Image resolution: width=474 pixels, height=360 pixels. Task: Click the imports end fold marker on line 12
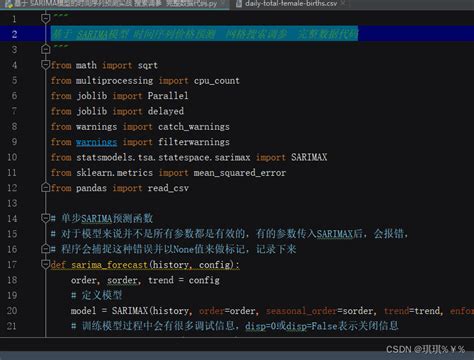coord(46,188)
